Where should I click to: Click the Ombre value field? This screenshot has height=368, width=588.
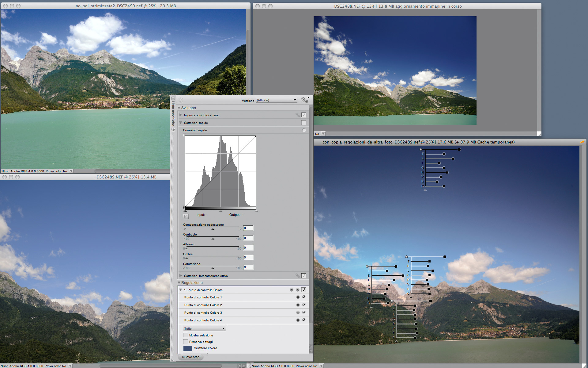248,258
